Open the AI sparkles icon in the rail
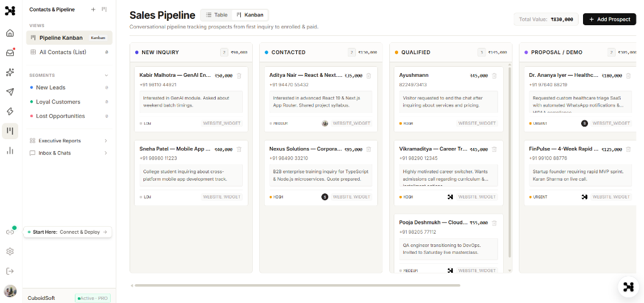The image size is (644, 303). (10, 72)
